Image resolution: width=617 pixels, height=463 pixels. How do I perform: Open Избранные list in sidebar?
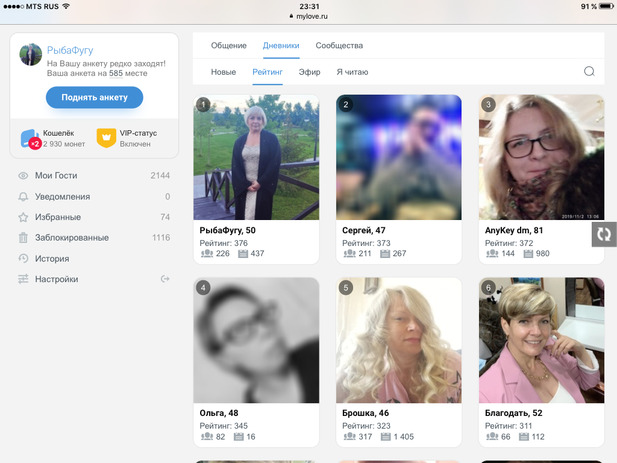click(94, 217)
